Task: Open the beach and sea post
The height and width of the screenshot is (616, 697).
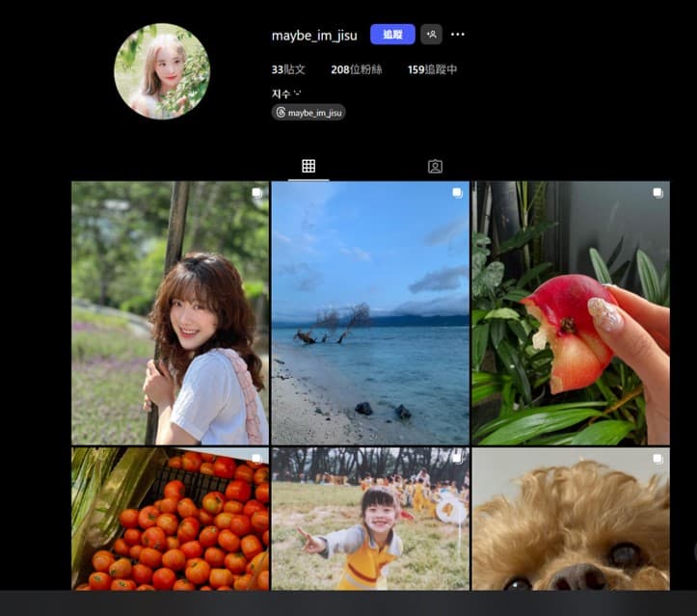Action: 370,312
